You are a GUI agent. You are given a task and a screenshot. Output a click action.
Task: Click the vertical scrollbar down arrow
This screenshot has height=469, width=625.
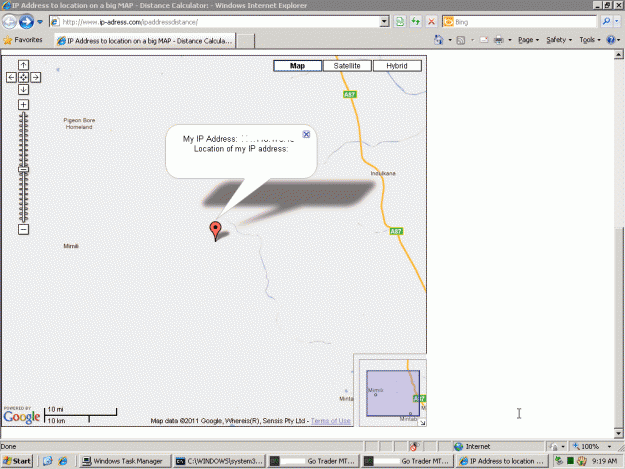pyautogui.click(x=619, y=433)
